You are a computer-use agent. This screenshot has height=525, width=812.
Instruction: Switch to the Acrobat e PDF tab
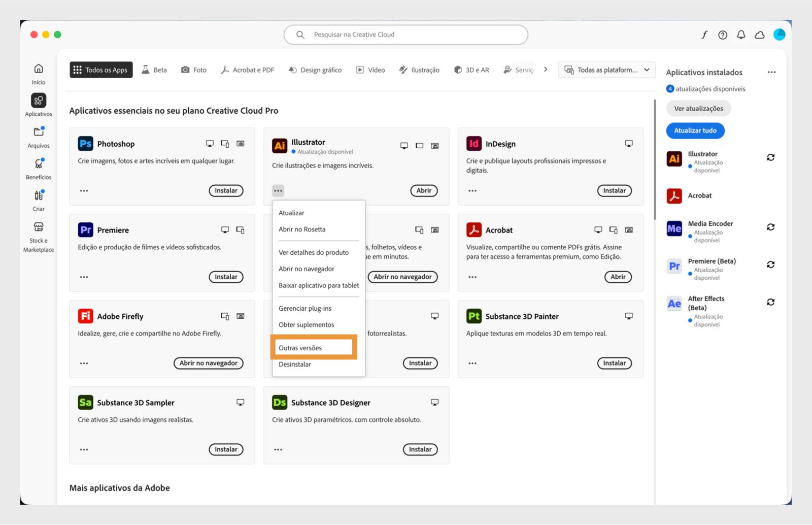tap(247, 70)
